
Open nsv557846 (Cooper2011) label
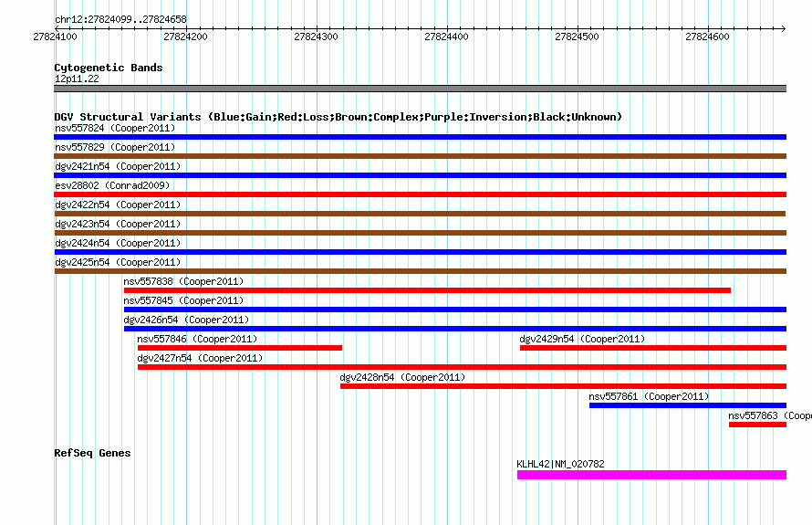[x=197, y=339]
